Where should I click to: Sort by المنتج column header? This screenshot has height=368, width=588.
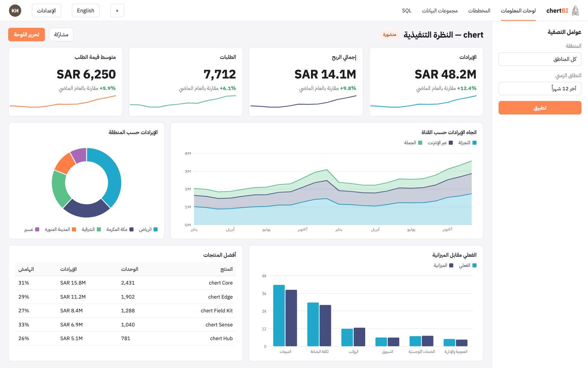coord(226,269)
